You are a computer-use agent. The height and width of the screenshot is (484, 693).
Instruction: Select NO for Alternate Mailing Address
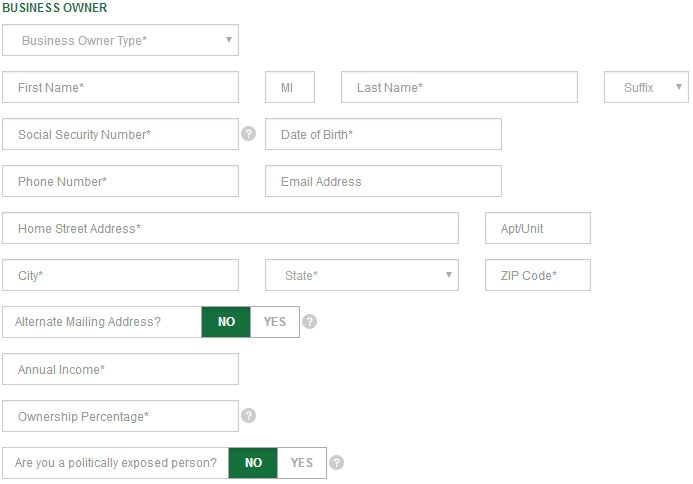tap(226, 322)
